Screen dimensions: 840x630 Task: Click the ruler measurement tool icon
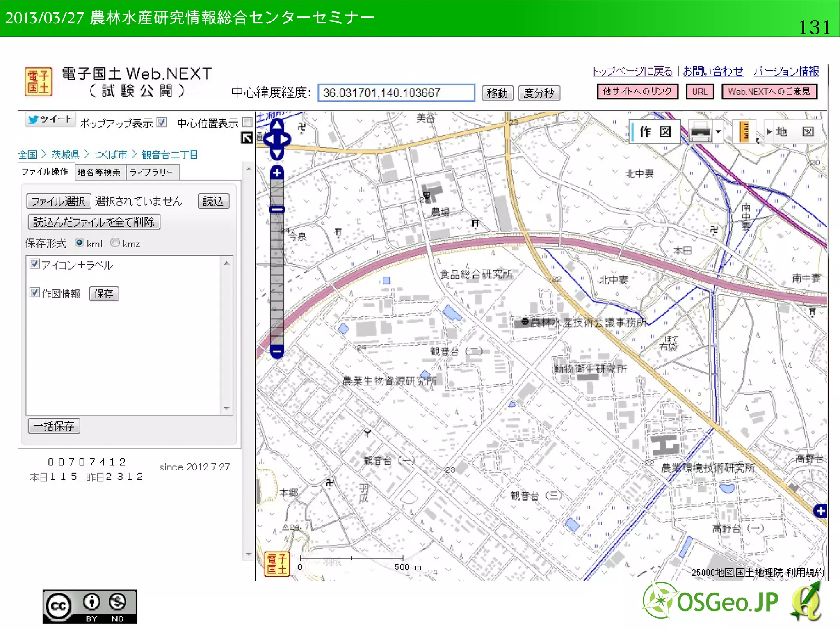pyautogui.click(x=744, y=132)
